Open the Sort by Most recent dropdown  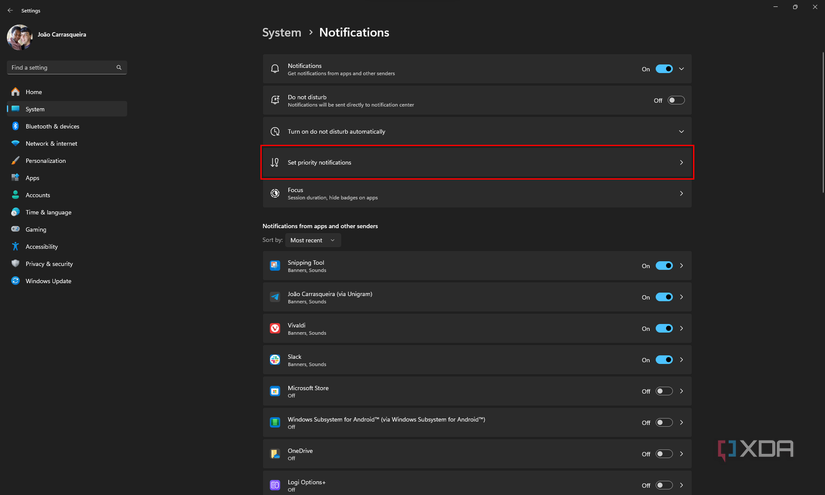pos(313,240)
